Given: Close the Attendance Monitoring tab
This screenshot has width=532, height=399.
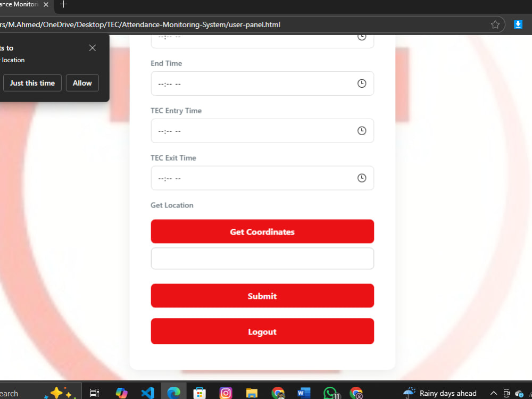Looking at the screenshot, I should pos(46,4).
